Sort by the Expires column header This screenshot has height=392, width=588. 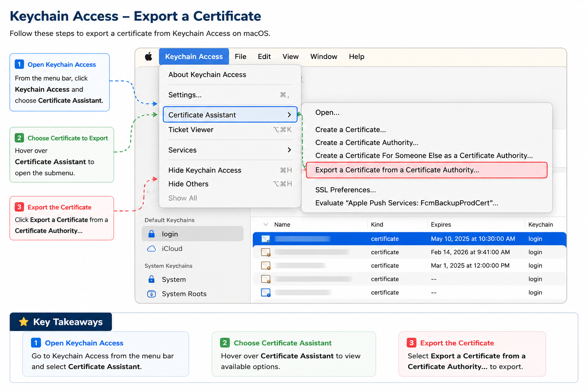click(441, 225)
